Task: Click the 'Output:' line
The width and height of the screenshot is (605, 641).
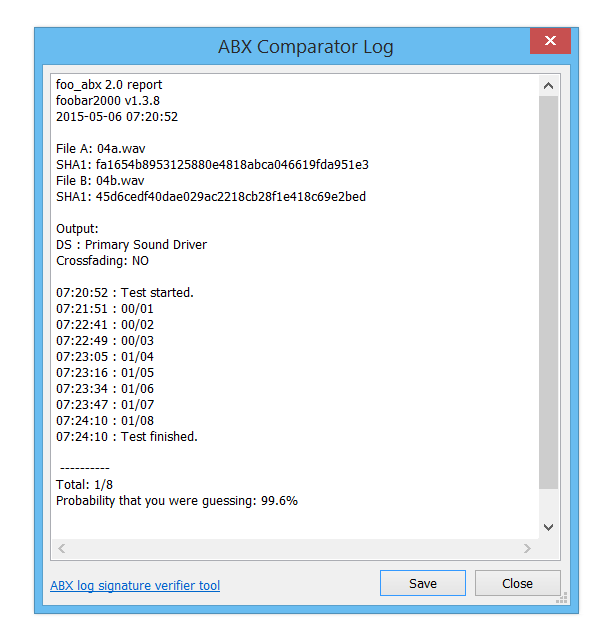Action: point(77,229)
